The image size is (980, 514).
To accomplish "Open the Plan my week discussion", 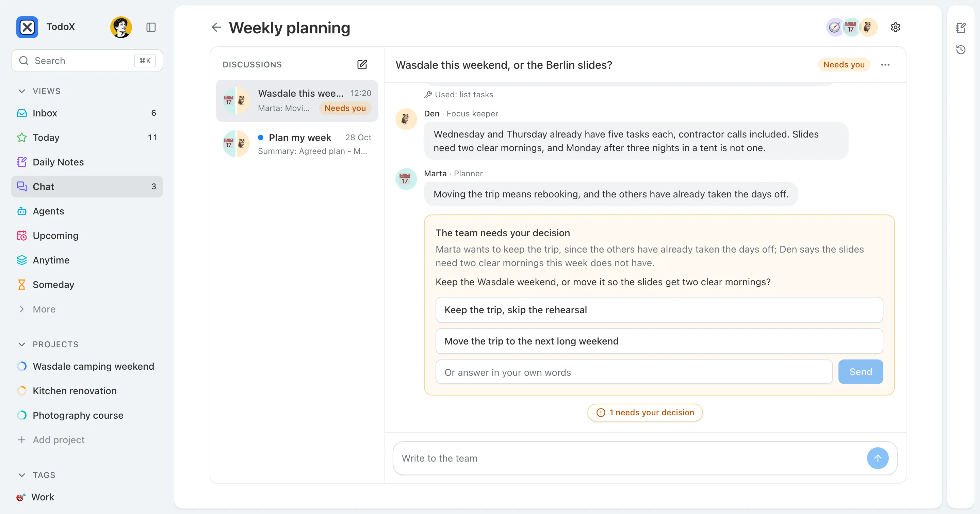I will (x=297, y=144).
